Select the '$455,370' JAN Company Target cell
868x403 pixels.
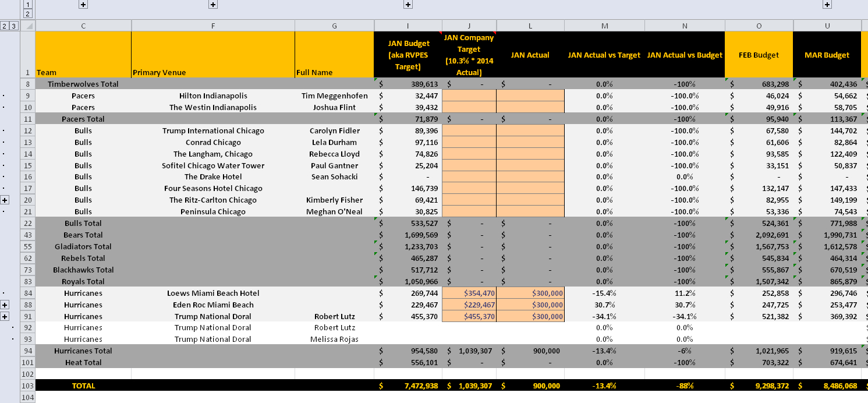pyautogui.click(x=469, y=316)
